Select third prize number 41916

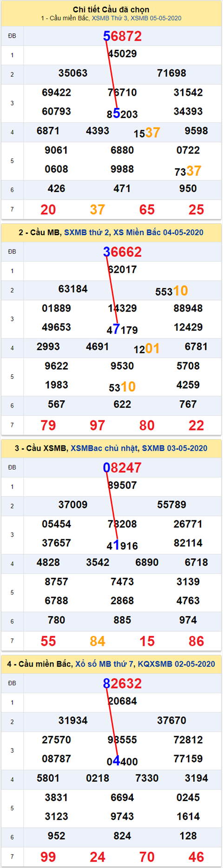point(122,545)
